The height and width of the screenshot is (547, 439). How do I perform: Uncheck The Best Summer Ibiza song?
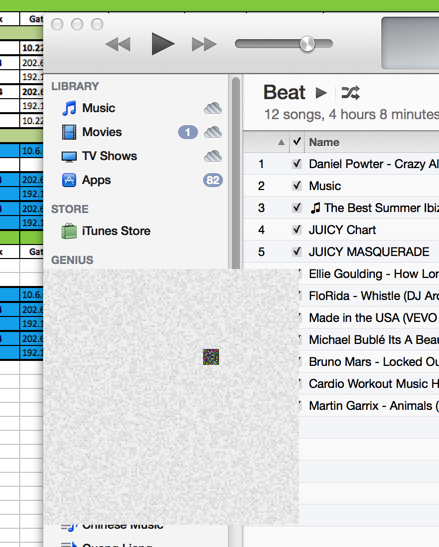297,208
